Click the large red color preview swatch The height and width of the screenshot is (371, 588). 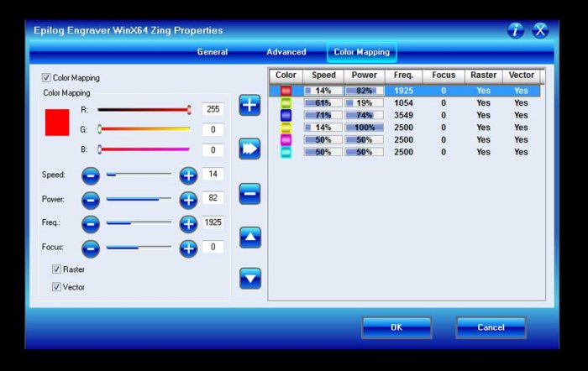coord(57,123)
